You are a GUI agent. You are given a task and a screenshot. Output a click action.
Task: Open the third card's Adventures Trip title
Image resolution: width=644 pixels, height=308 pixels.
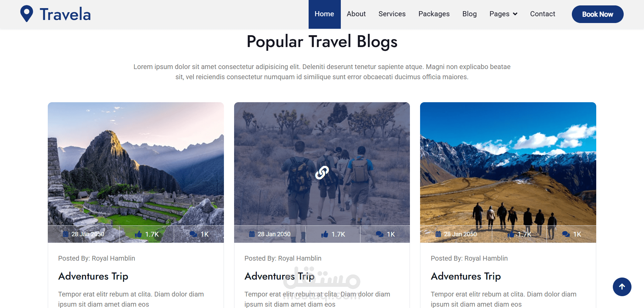[466, 276]
